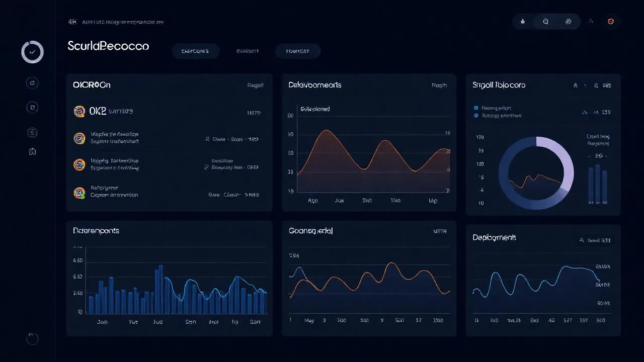Open the magnifier icon in the Srgall Ibjocoro header
The width and height of the screenshot is (644, 362).
pyautogui.click(x=596, y=85)
